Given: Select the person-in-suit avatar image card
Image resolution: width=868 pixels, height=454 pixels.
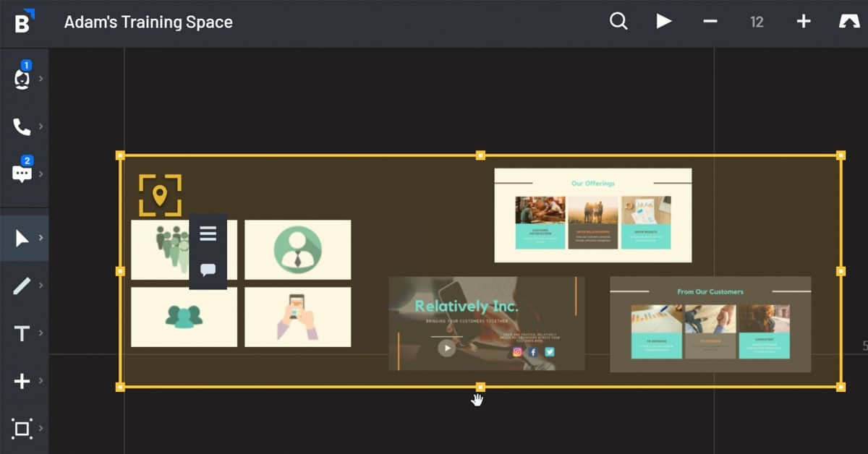Looking at the screenshot, I should click(x=297, y=250).
